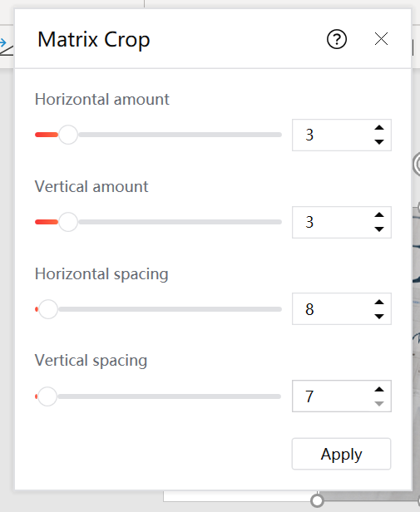The width and height of the screenshot is (420, 512).
Task: Focus the Vertical spacing value field
Action: (x=332, y=396)
